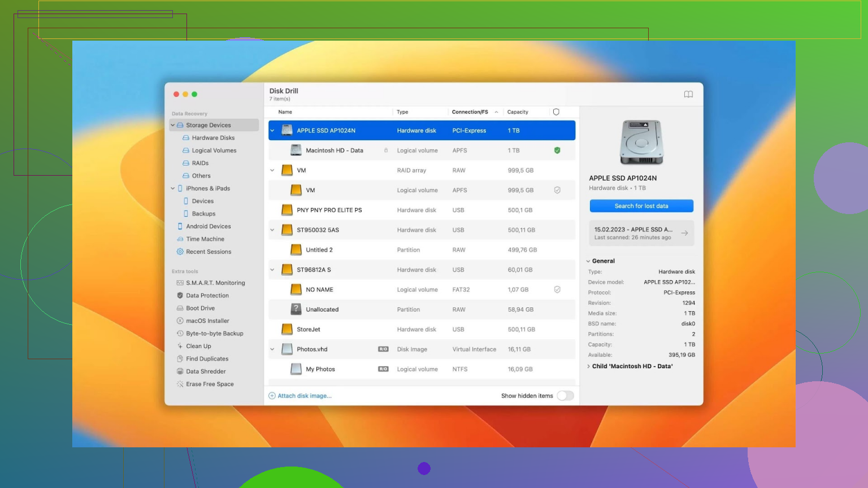868x488 pixels.
Task: Open the 15.02.2023 last scanned session
Action: click(641, 233)
